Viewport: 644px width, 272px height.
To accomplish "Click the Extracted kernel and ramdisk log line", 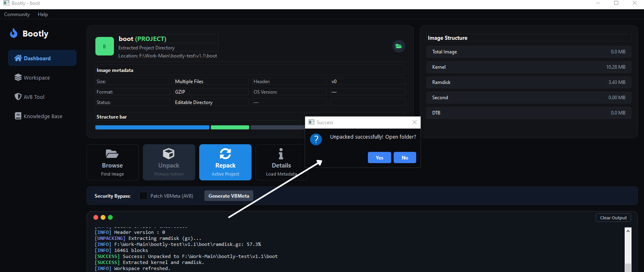I will pyautogui.click(x=149, y=262).
